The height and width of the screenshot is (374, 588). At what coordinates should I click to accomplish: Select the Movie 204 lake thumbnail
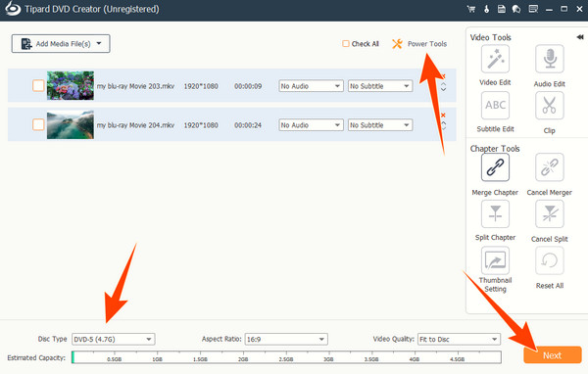click(71, 124)
